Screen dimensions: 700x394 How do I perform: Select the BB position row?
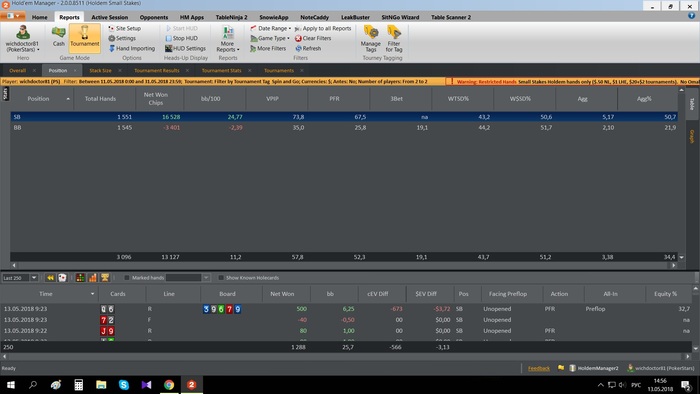(x=344, y=128)
